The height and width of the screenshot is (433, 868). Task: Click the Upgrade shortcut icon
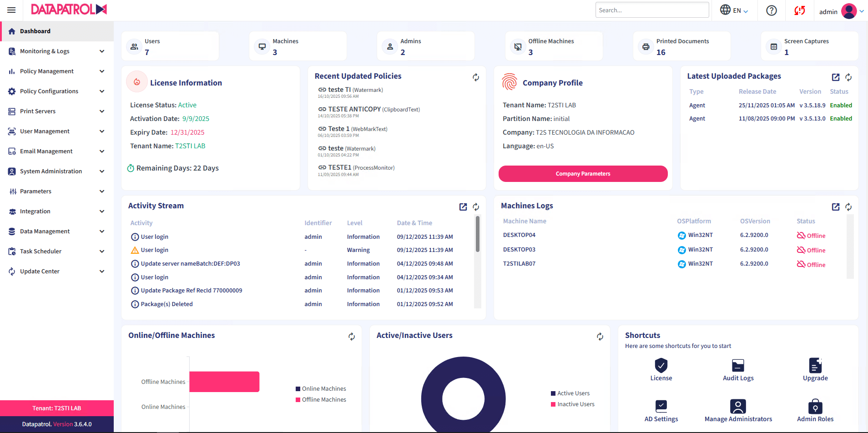[815, 366]
